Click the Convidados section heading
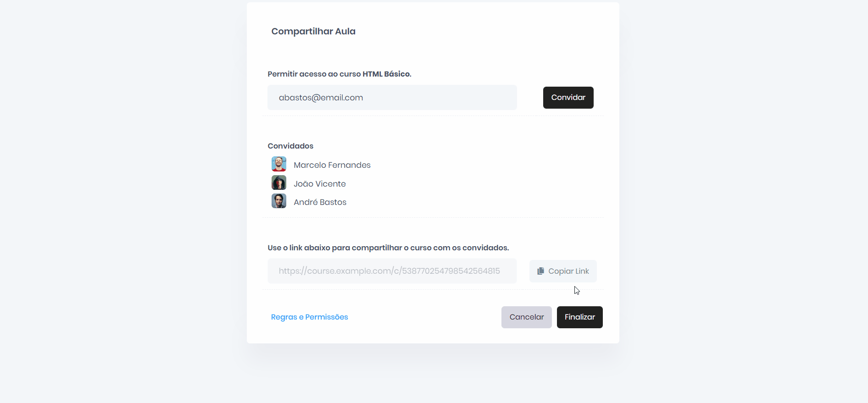868x403 pixels. click(x=290, y=146)
